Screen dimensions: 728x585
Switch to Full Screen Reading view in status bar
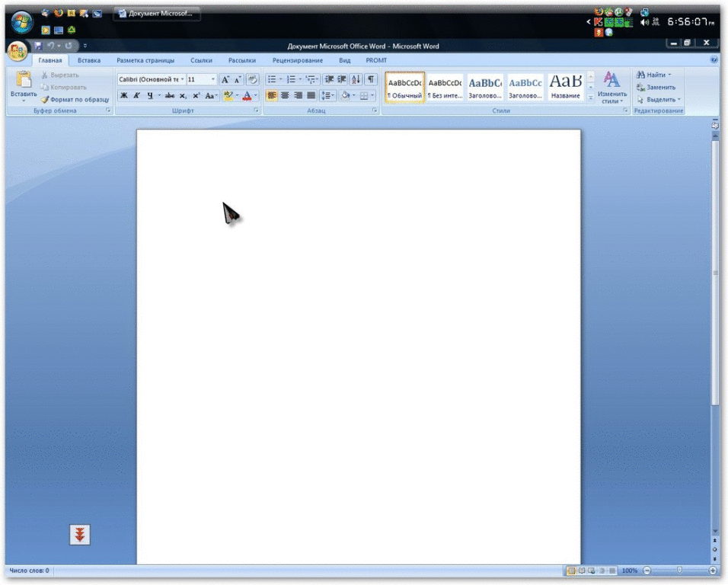coord(582,571)
